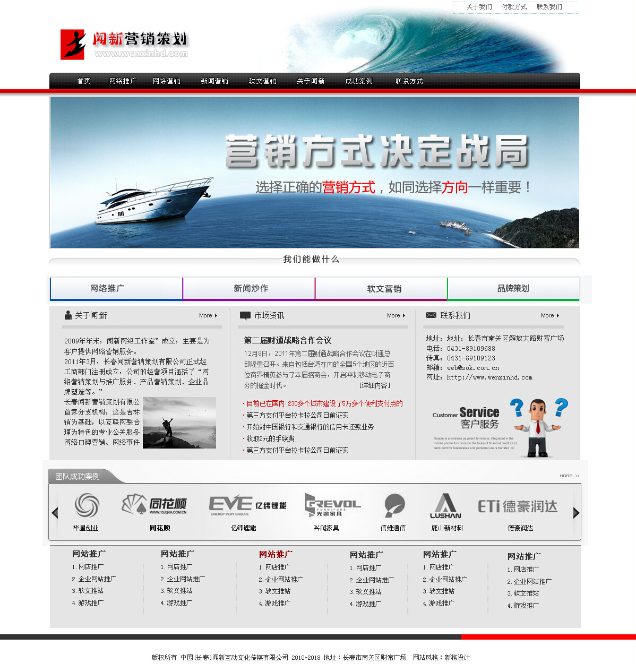Advance carousel with the right arrow
This screenshot has height=672, width=636.
click(x=576, y=513)
